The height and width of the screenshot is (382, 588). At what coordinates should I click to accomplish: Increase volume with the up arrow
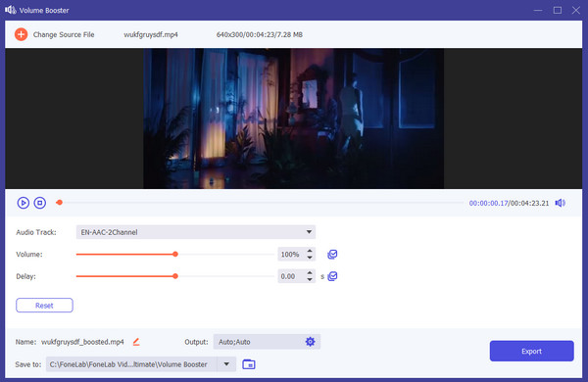(310, 251)
